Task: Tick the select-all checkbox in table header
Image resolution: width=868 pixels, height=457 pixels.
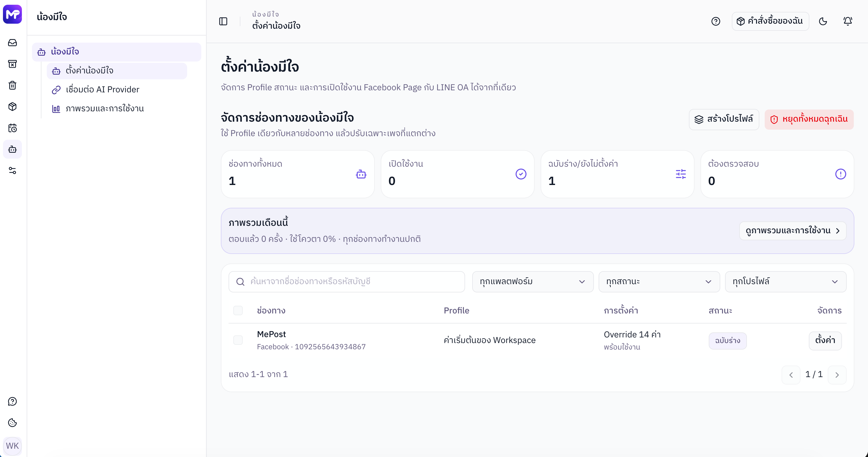Action: click(238, 310)
